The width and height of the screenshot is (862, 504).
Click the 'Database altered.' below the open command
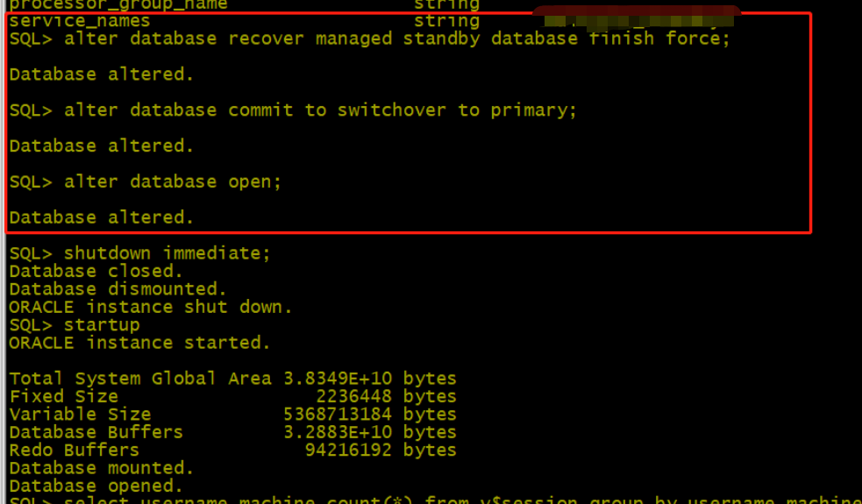point(102,217)
